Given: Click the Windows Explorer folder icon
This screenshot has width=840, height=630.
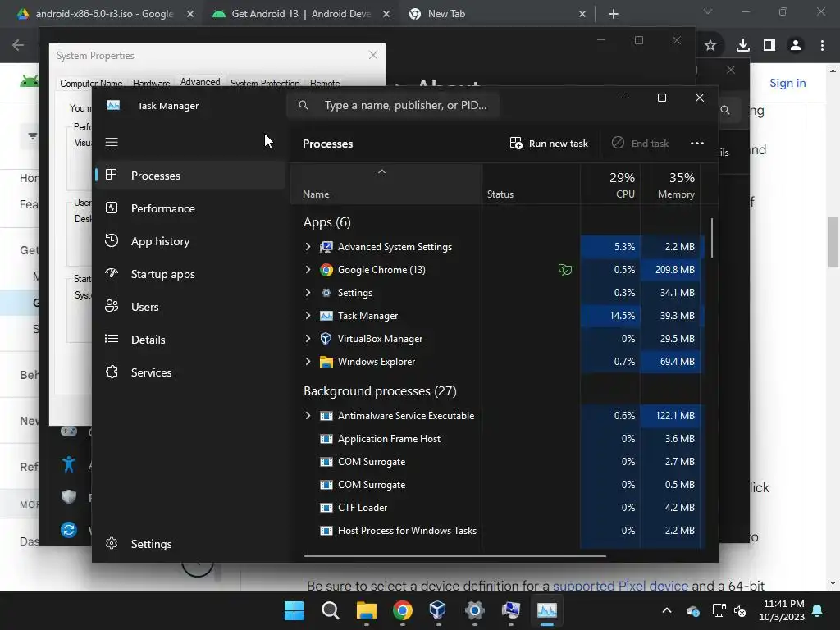Looking at the screenshot, I should pyautogui.click(x=326, y=362).
